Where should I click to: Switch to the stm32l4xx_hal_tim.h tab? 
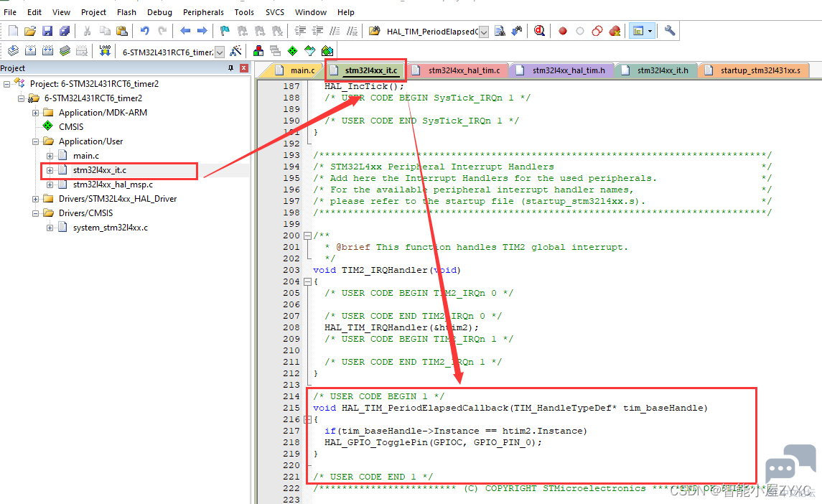(x=561, y=70)
